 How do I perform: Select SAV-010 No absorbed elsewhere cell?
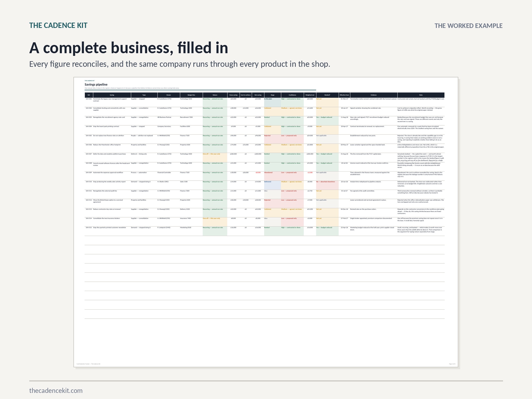pyautogui.click(x=327, y=185)
